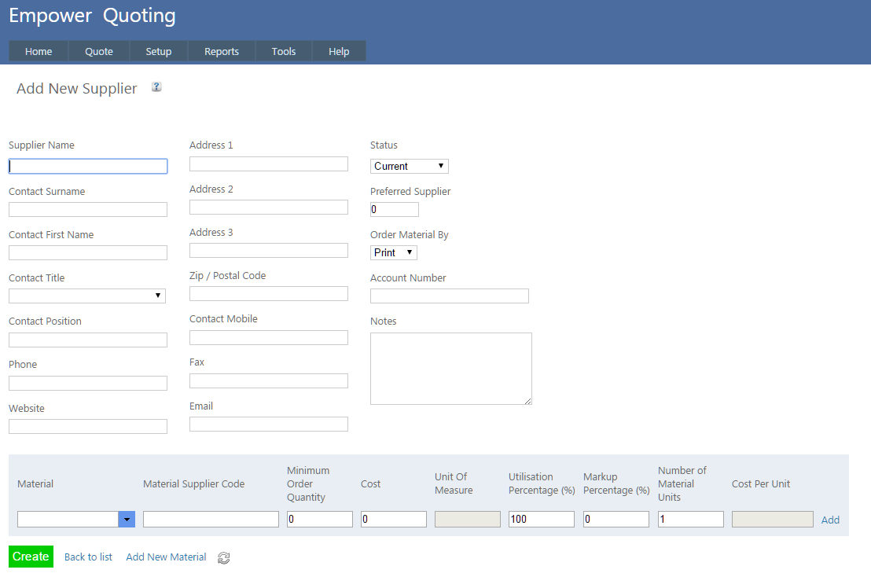
Task: Expand the Order Material By dropdown
Action: pos(393,252)
